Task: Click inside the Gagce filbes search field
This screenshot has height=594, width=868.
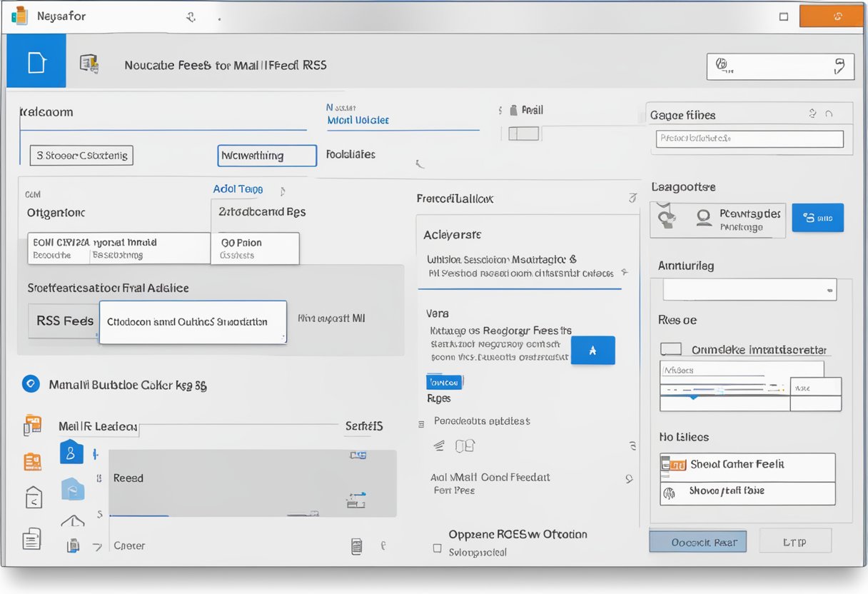Action: pyautogui.click(x=748, y=139)
